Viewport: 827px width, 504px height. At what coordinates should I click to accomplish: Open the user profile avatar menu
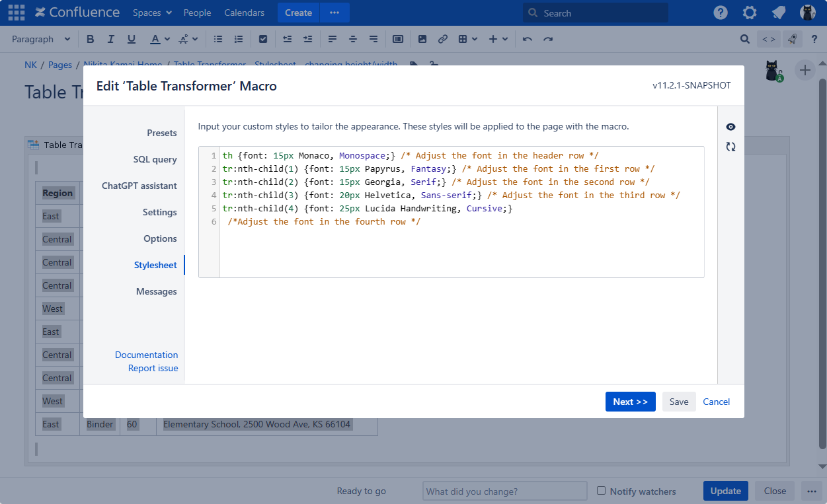(807, 13)
